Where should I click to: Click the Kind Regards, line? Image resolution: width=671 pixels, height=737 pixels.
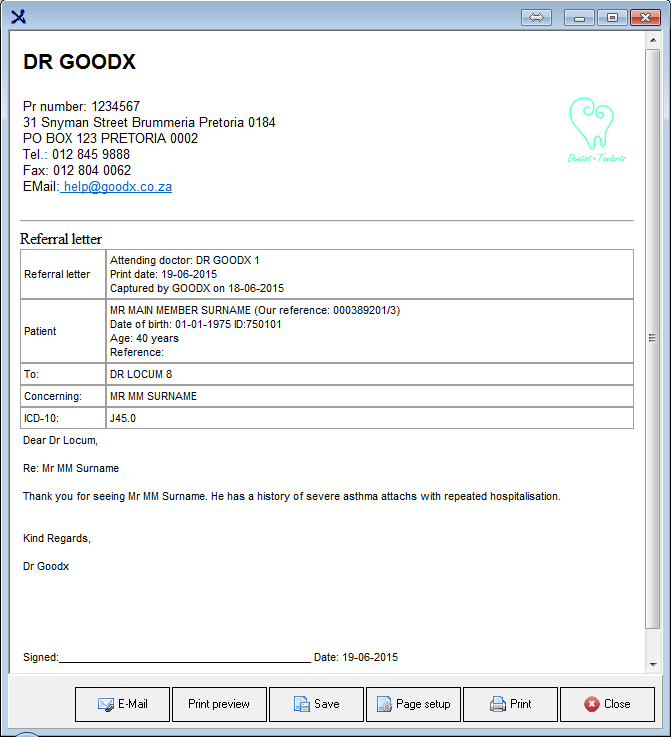(x=57, y=539)
